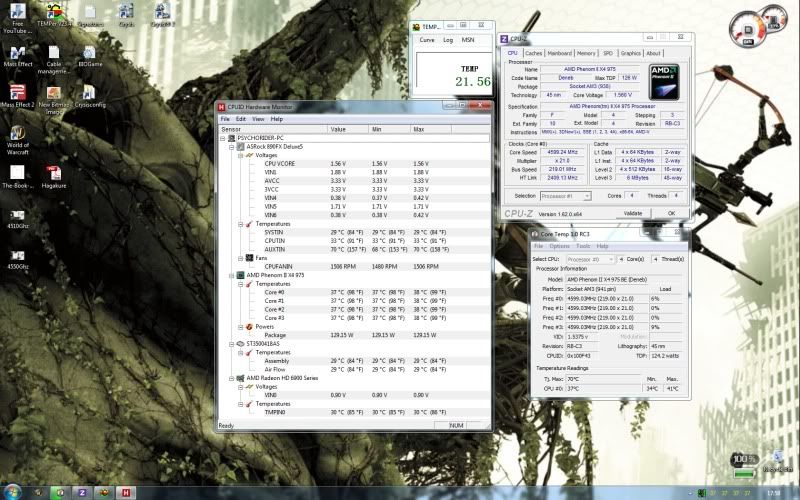Image resolution: width=800 pixels, height=500 pixels.
Task: Switch to the About tab in CPU-Z
Action: 653,53
